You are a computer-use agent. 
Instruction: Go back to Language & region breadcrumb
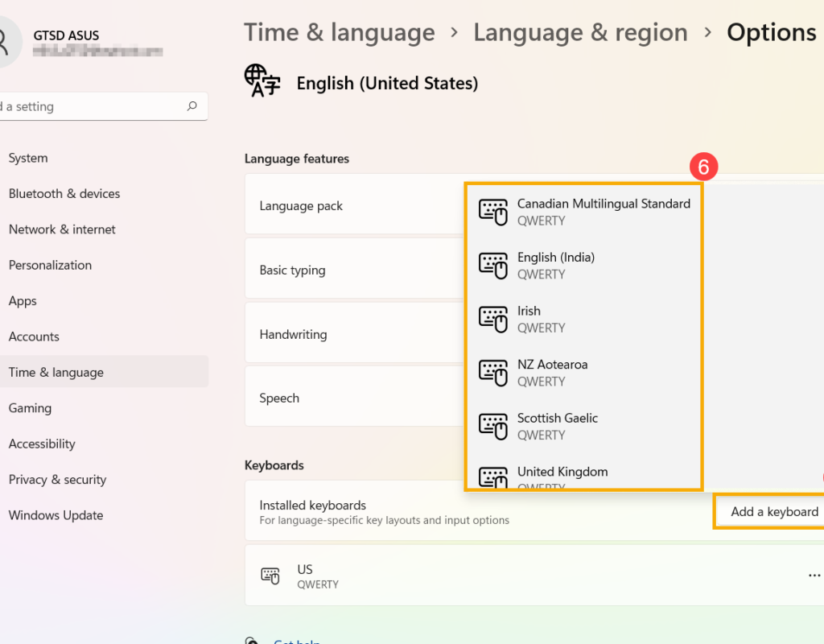coord(580,33)
